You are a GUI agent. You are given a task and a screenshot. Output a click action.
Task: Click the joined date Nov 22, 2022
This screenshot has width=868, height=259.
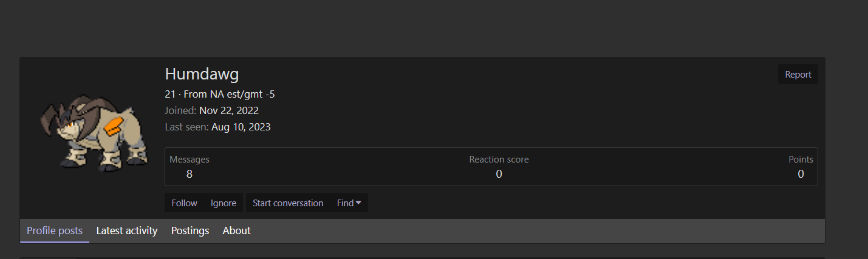click(x=229, y=110)
